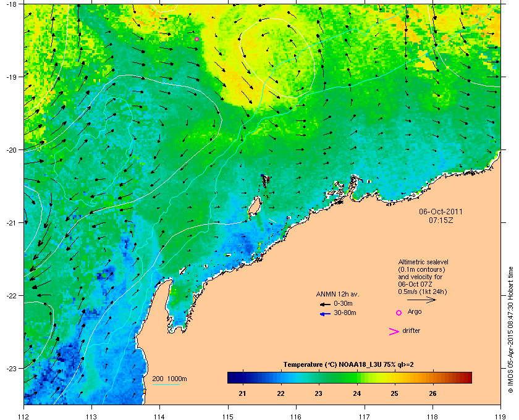Click the 'ANMN 12h av.' label
The width and height of the screenshot is (519, 420).
tap(337, 294)
